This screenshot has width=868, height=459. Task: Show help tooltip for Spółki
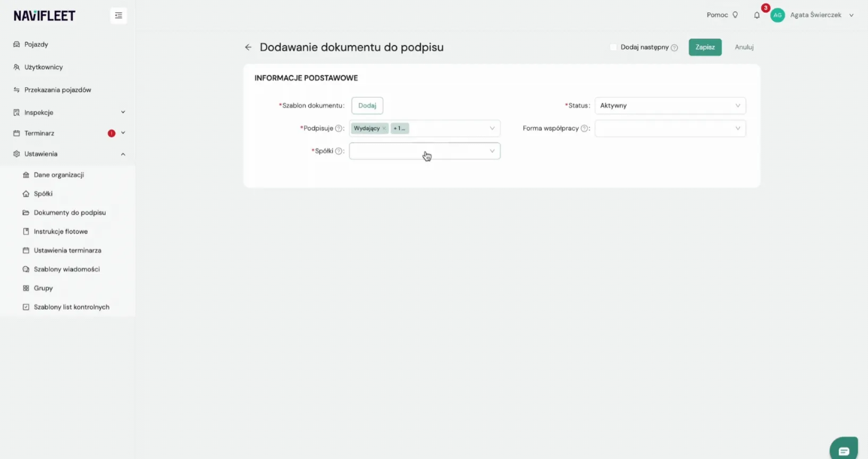tap(339, 151)
